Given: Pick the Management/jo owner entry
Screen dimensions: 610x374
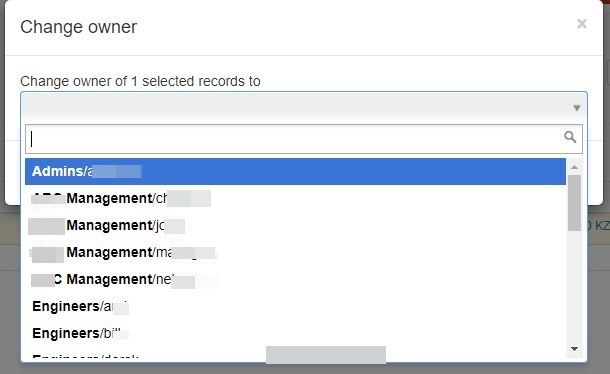Looking at the screenshot, I should 295,225.
